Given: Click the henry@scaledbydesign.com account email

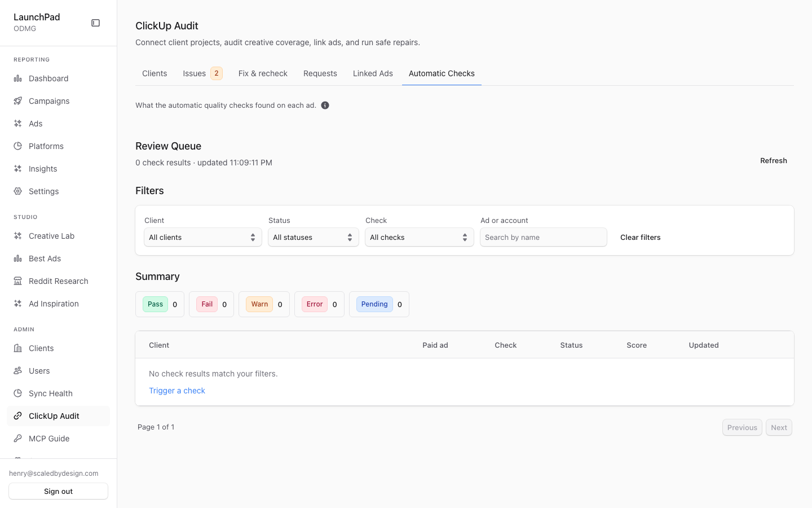Looking at the screenshot, I should pyautogui.click(x=54, y=474).
